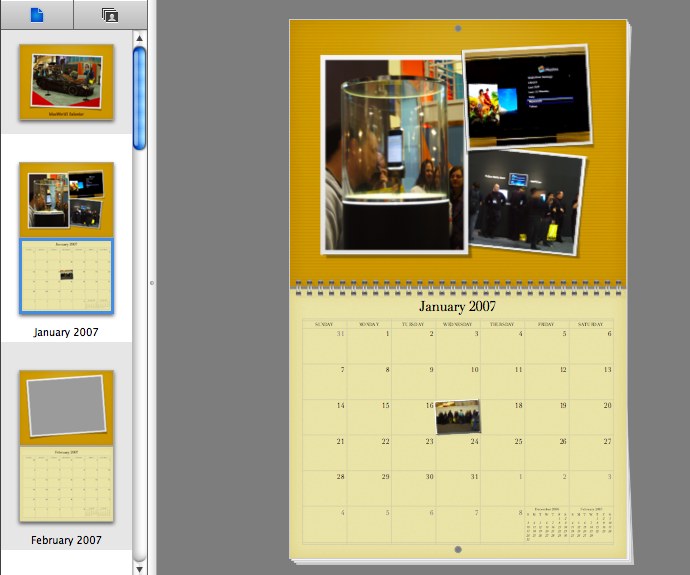
Task: Click the SATURDAY column header
Action: [591, 324]
